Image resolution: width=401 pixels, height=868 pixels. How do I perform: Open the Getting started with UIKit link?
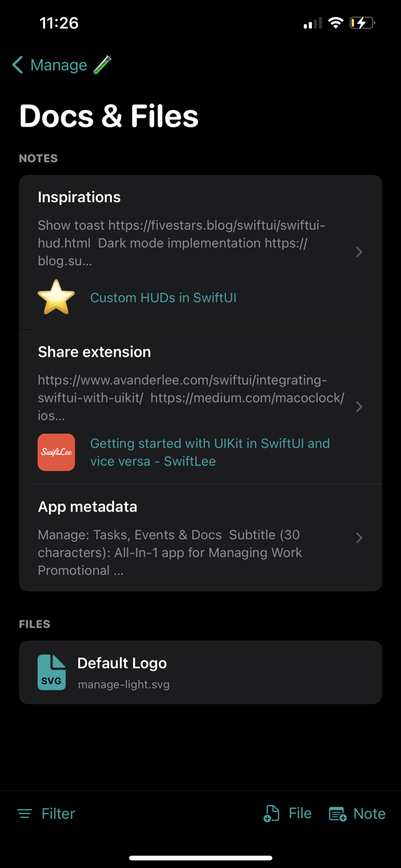(x=210, y=452)
